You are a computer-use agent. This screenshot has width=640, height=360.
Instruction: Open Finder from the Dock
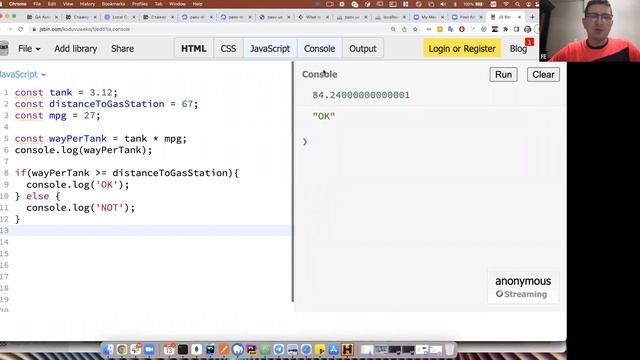click(x=108, y=349)
